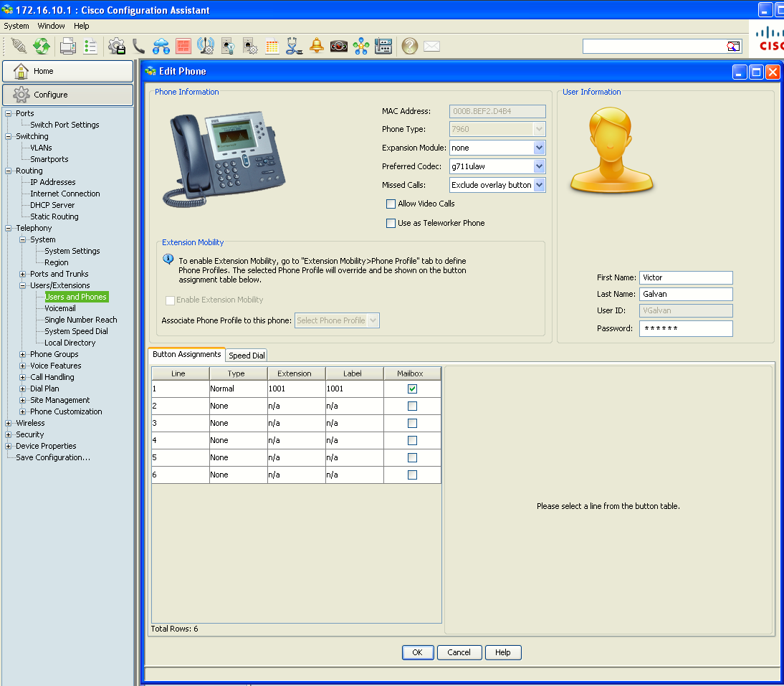Click the stethoscope Health icon
784x686 pixels.
(x=294, y=46)
